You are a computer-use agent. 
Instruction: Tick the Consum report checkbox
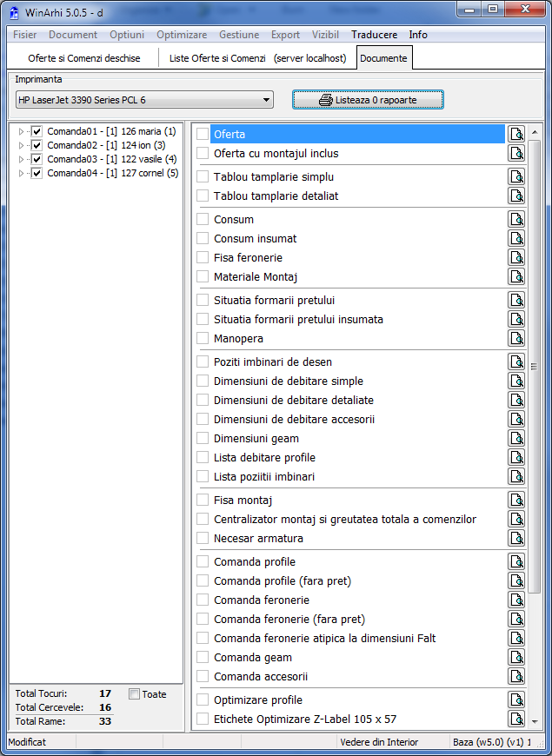[203, 219]
